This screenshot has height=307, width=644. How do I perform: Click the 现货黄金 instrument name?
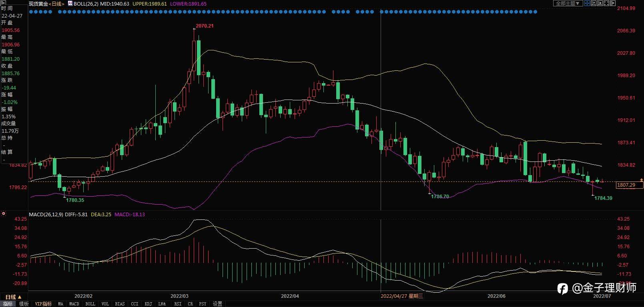(38, 4)
